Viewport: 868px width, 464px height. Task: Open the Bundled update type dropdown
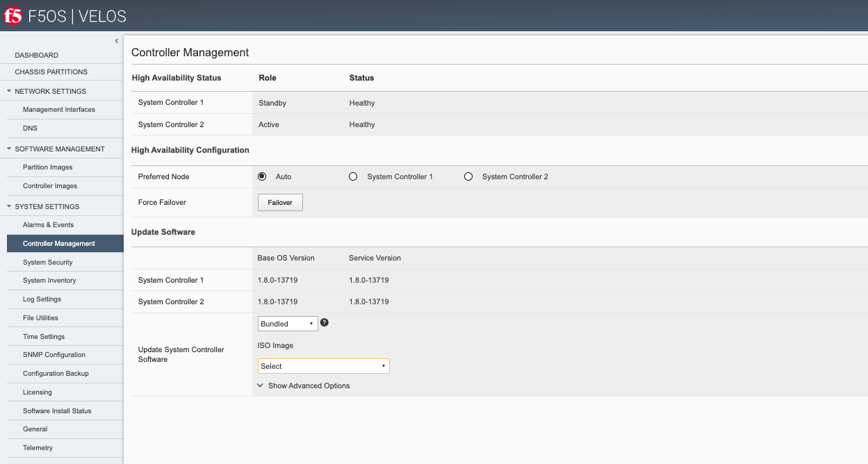click(288, 324)
